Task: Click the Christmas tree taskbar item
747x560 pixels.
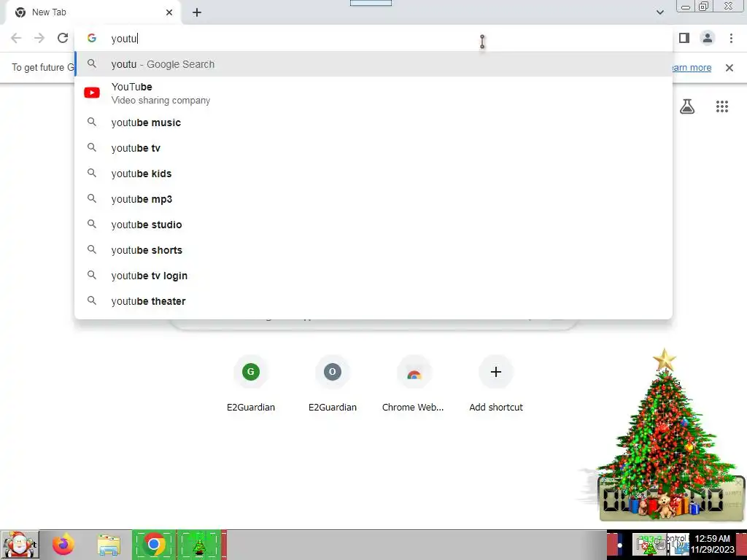Action: coord(200,545)
